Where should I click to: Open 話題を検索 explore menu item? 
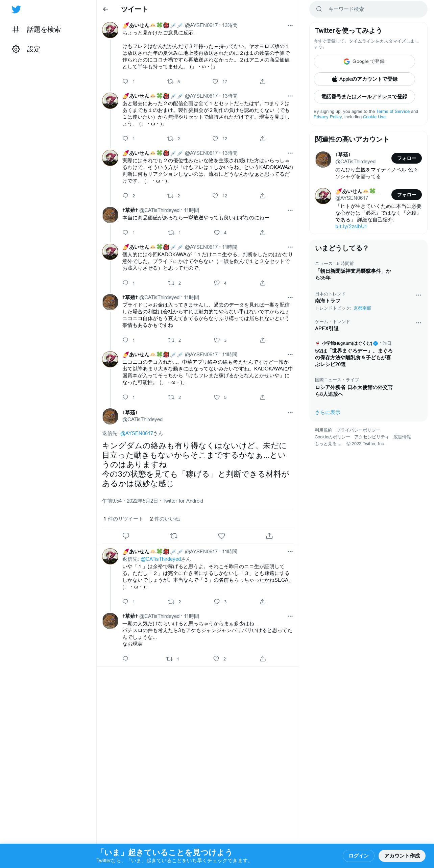click(37, 29)
